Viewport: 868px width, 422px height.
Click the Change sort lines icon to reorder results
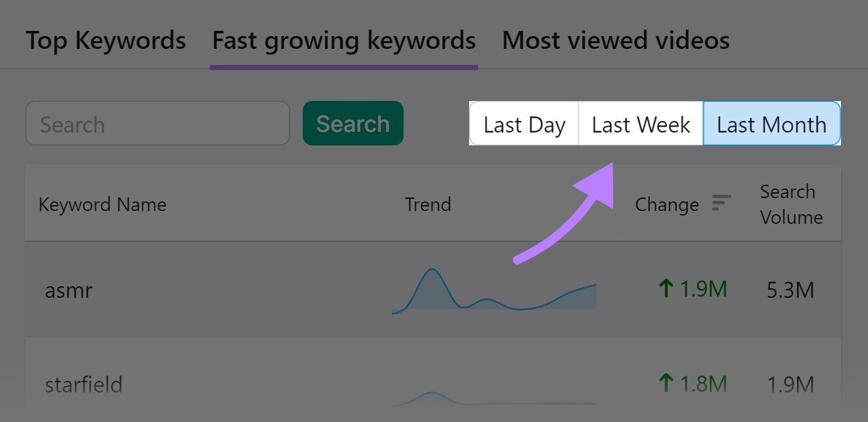(721, 203)
